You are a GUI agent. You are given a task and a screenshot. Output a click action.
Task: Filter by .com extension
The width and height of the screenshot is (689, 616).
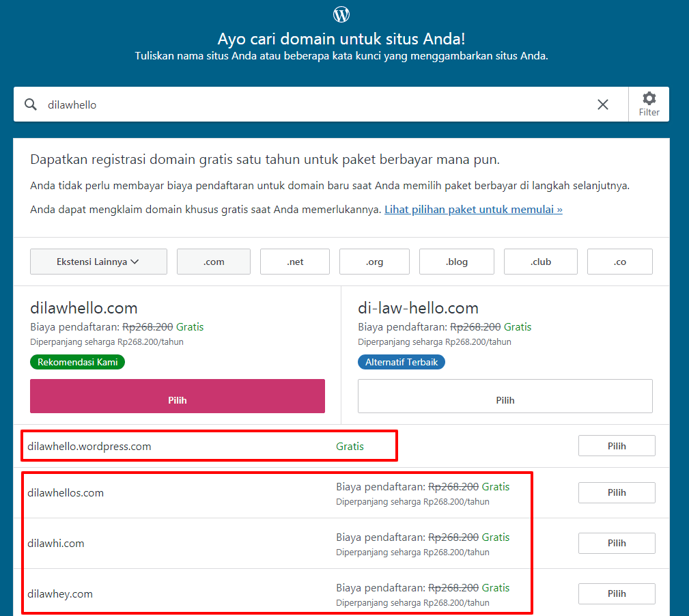click(x=214, y=262)
